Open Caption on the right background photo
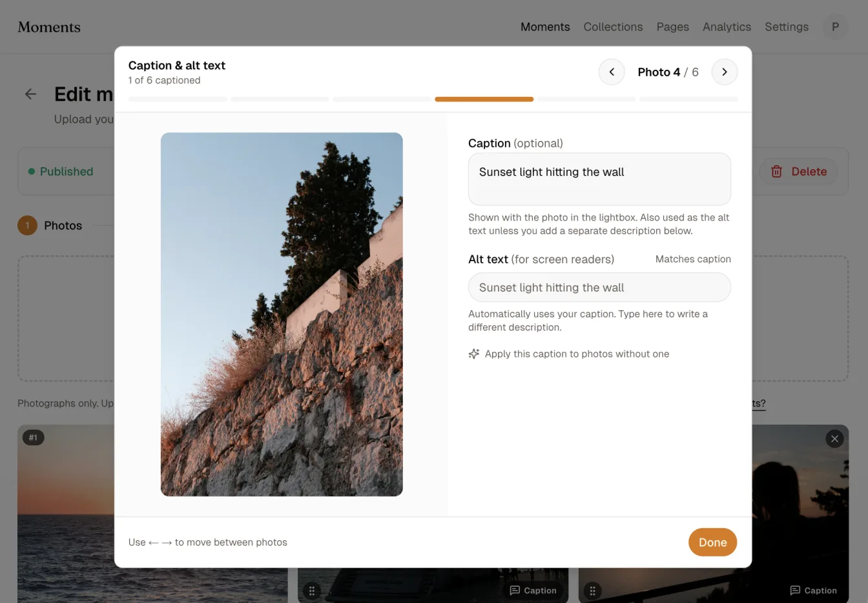Viewport: 868px width, 603px height. tap(813, 590)
